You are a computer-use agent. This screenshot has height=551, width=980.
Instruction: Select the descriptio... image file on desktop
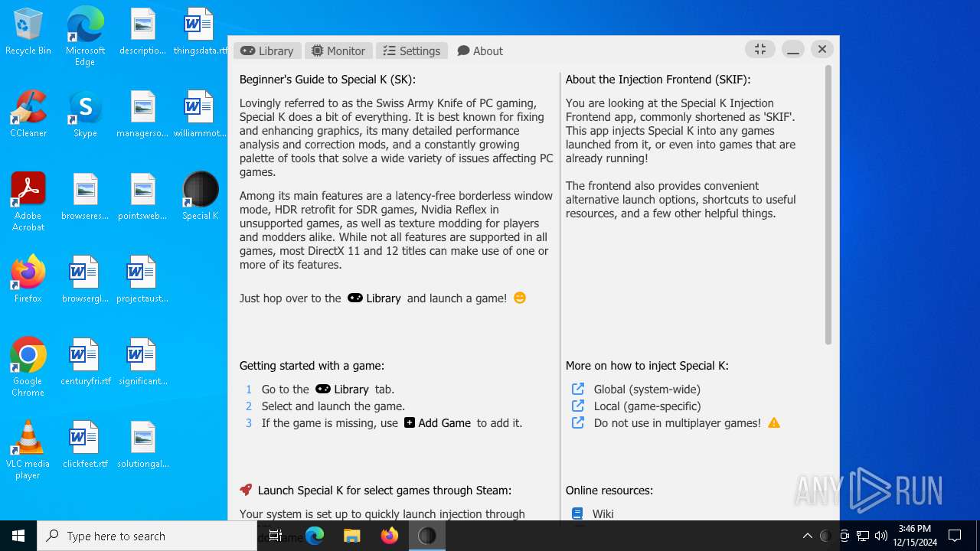(x=143, y=32)
